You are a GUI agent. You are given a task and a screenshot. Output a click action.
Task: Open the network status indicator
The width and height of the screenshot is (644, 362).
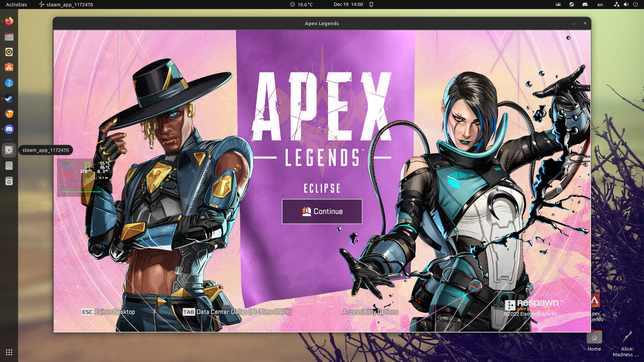[616, 4]
